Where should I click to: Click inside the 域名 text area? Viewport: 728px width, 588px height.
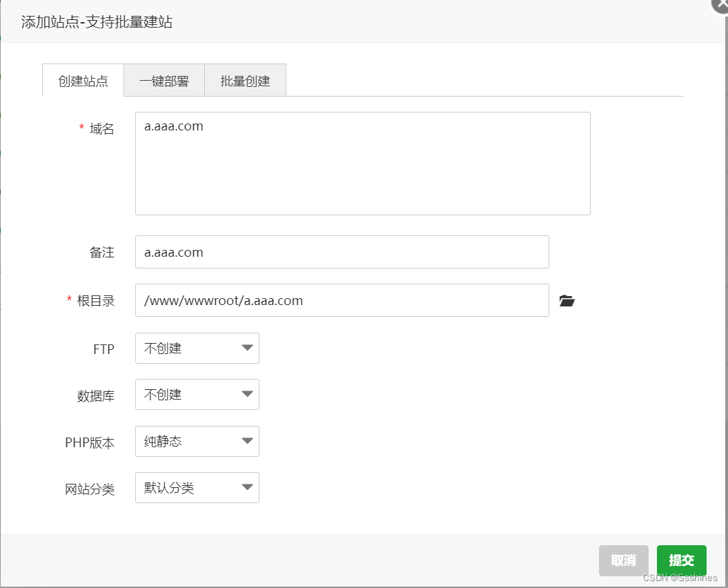point(362,164)
